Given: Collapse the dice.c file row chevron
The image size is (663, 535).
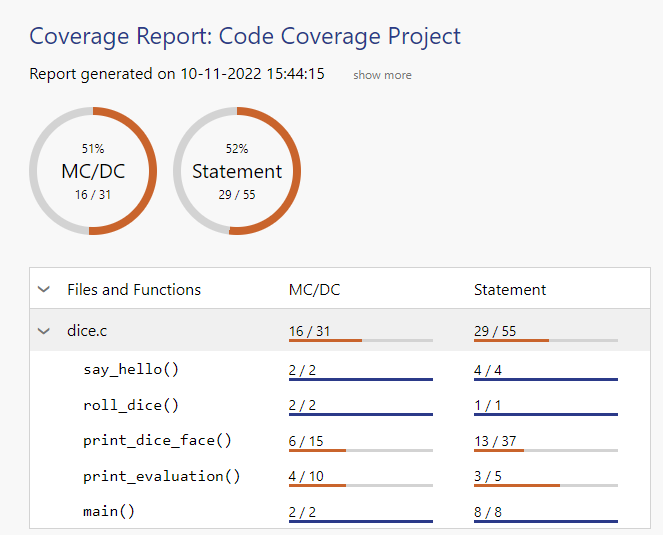Looking at the screenshot, I should 44,331.
